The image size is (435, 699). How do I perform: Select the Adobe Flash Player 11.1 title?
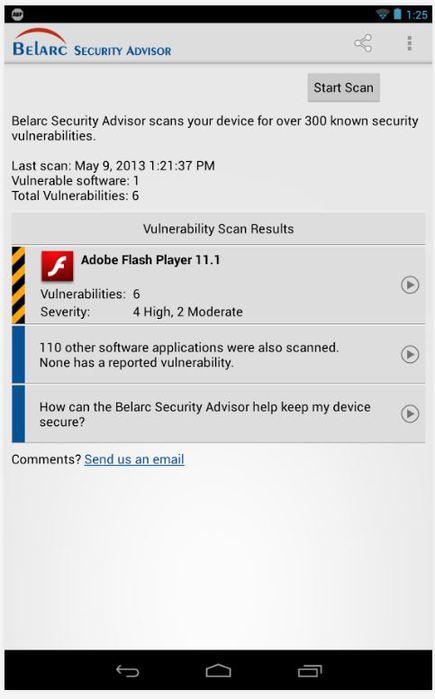point(151,260)
